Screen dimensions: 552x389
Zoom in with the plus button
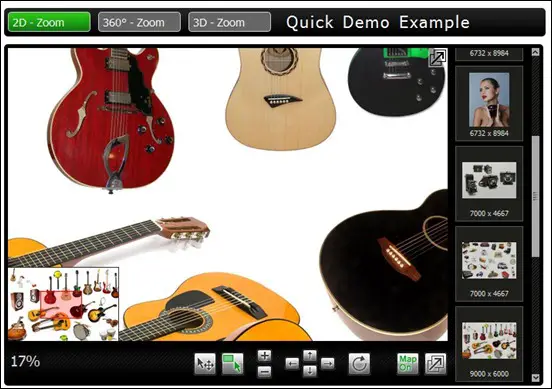pyautogui.click(x=264, y=356)
